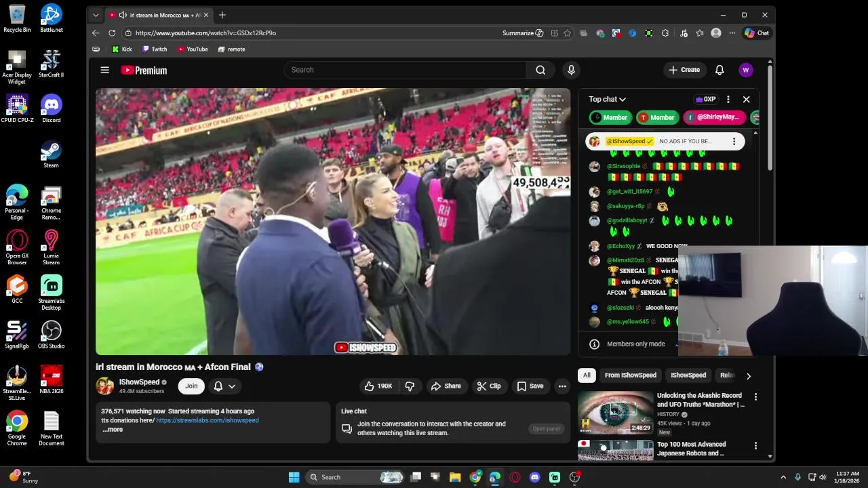
Task: Open File Explorer from taskbar
Action: [455, 477]
